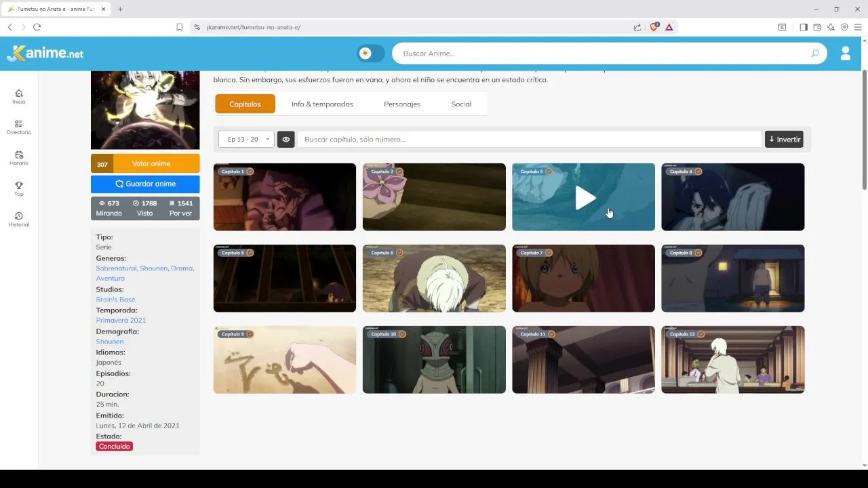868x488 pixels.
Task: Open Historial in the sidebar
Action: pyautogui.click(x=19, y=220)
